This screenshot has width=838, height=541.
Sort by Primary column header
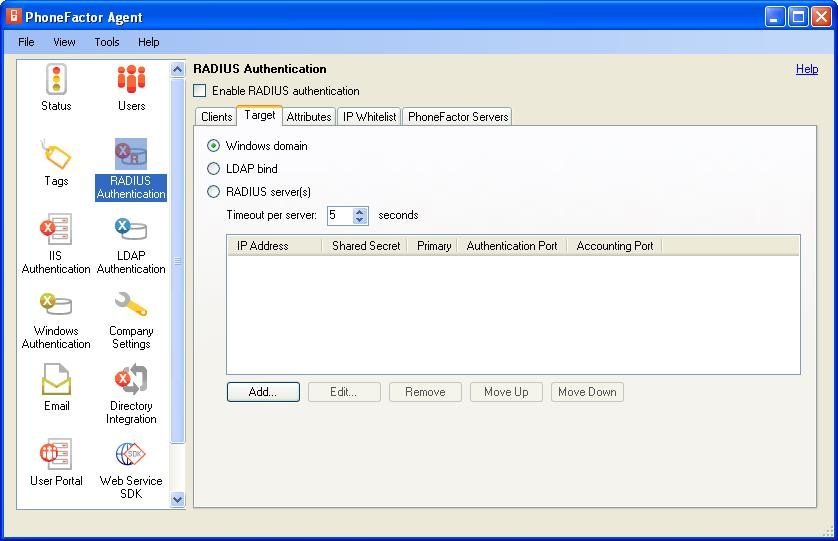pos(432,245)
